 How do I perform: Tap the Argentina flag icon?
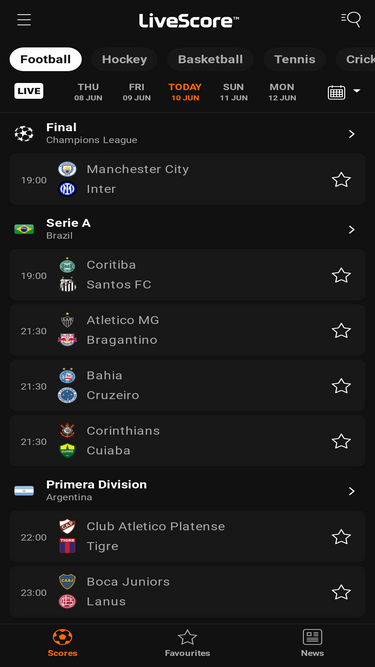click(24, 491)
